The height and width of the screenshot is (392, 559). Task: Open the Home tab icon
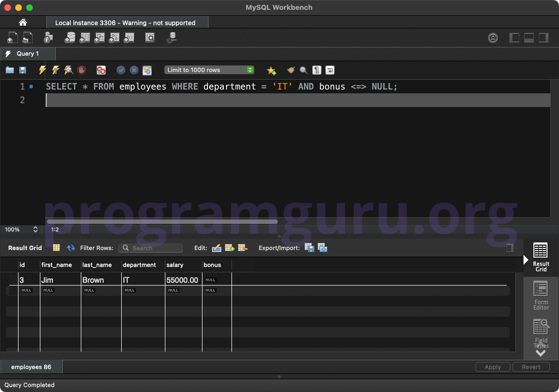click(23, 22)
